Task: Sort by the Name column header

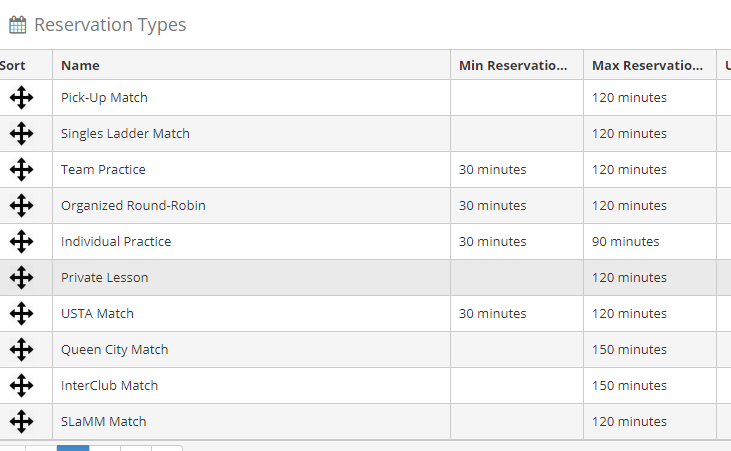Action: click(x=80, y=65)
